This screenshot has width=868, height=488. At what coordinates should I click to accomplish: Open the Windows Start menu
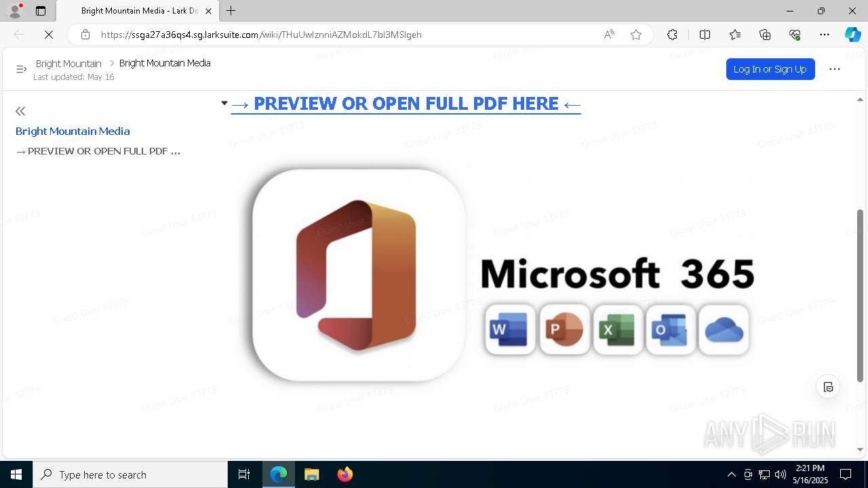[x=16, y=474]
